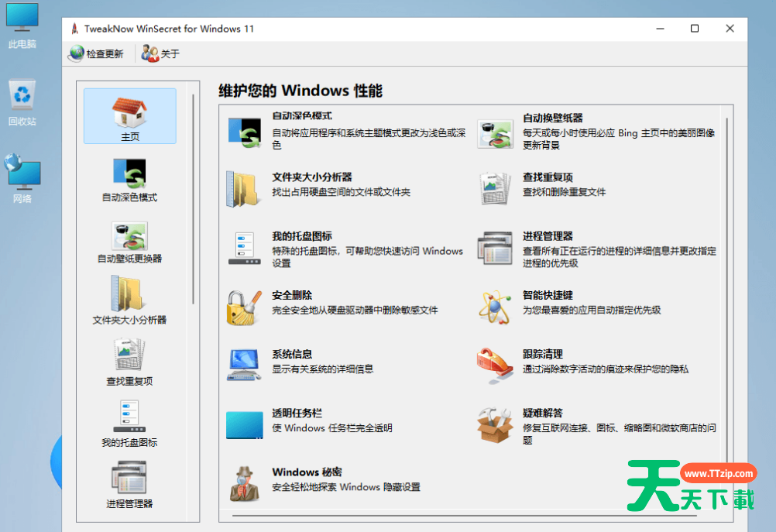Screen dimensions: 776x532
Task: Open Windows 秘密 detective icon
Action: (244, 483)
